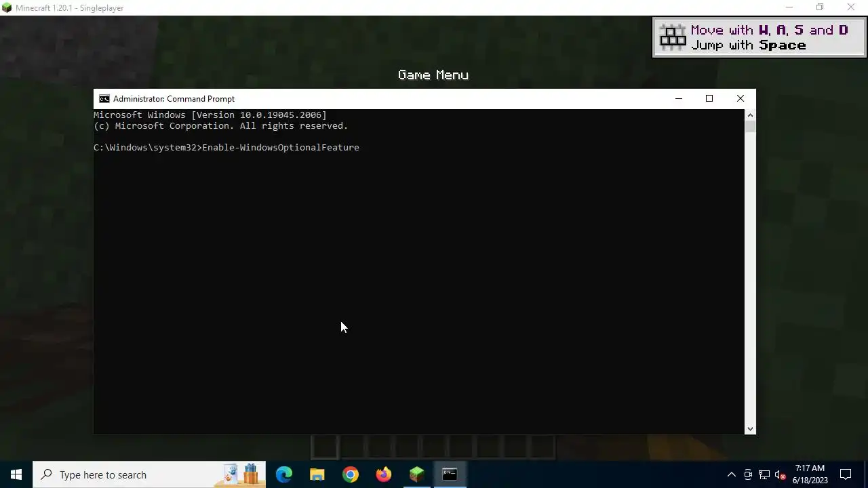Click the Command Prompt title bar icon
This screenshot has height=488, width=868.
click(x=104, y=99)
